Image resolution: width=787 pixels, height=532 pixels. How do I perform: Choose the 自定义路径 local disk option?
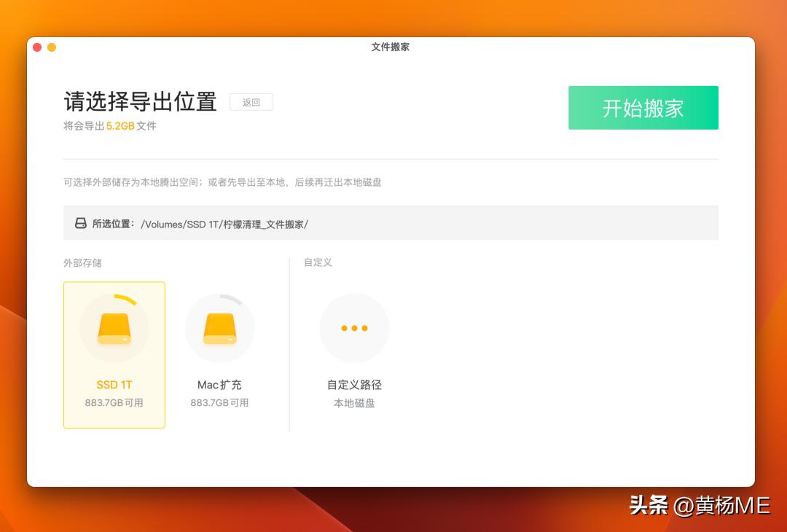pos(354,355)
